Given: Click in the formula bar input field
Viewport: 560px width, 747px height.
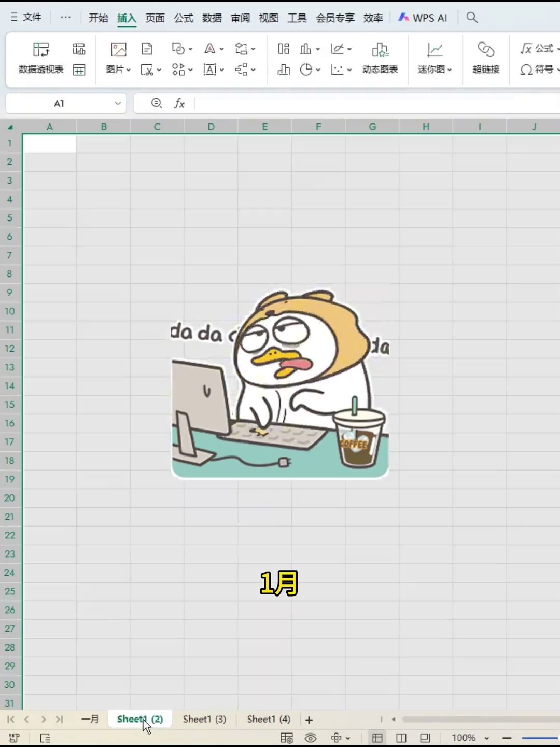Looking at the screenshot, I should pos(377,103).
